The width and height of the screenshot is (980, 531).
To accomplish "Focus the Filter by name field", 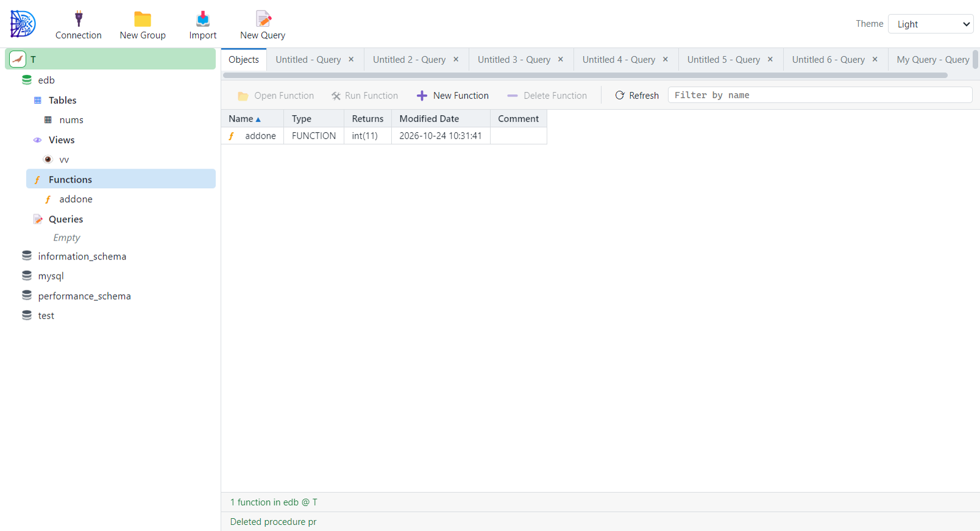I will (x=820, y=95).
